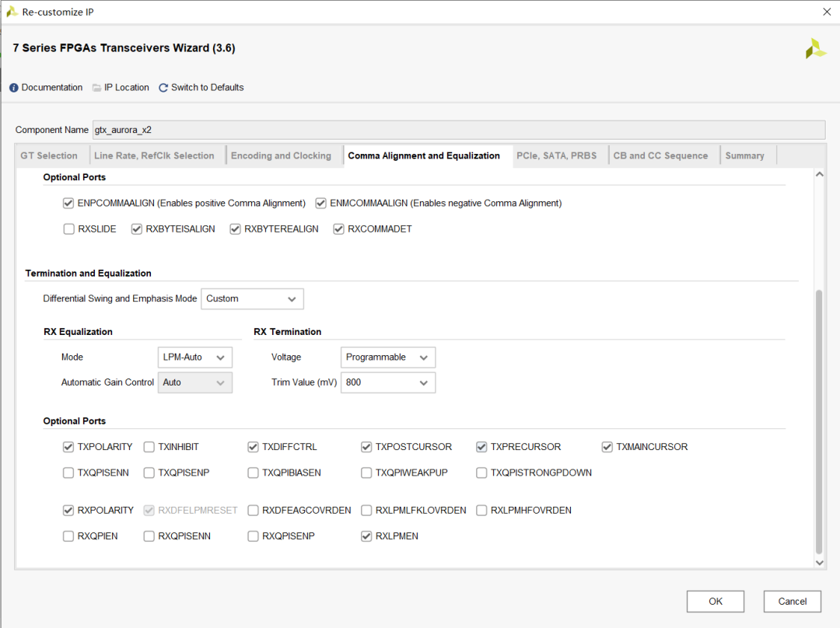This screenshot has width=840, height=628.
Task: Uncheck RXLPMEN port
Action: 366,536
